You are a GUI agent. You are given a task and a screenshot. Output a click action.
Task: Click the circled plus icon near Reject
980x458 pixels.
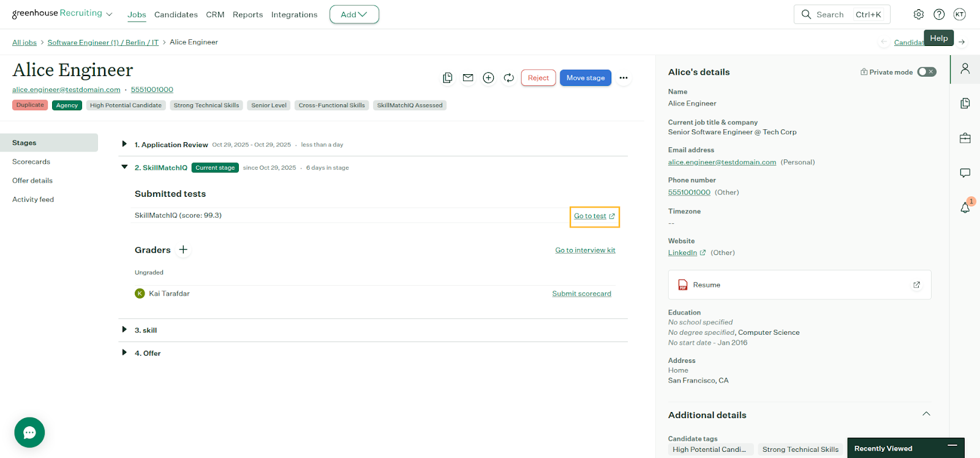coord(488,78)
